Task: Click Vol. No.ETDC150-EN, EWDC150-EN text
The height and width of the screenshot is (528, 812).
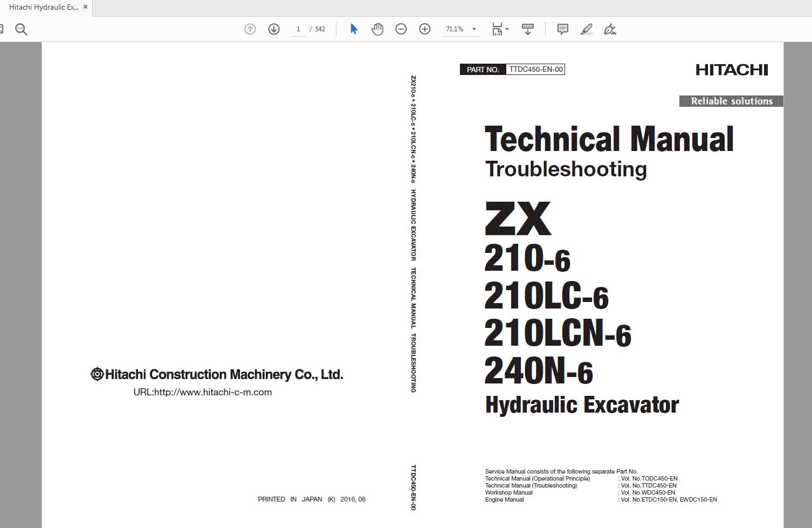Action: pyautogui.click(x=669, y=499)
